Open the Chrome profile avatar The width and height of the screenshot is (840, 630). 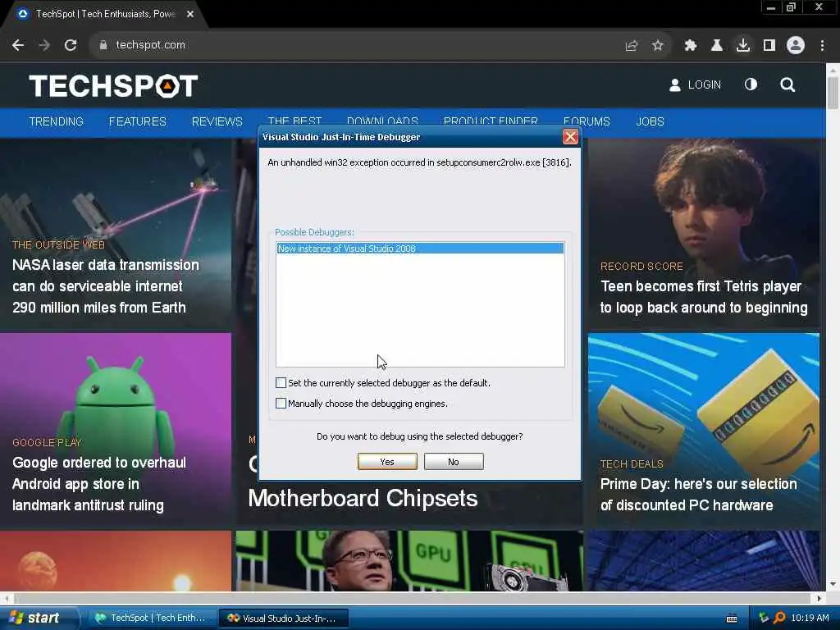796,46
